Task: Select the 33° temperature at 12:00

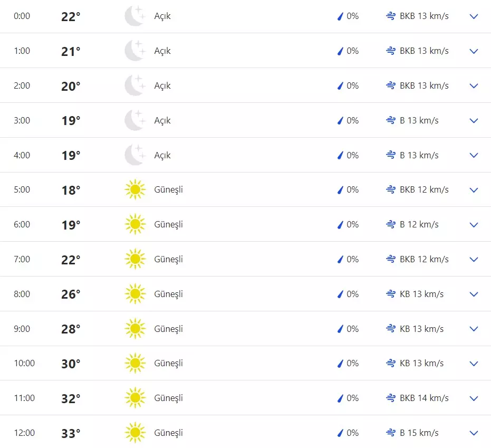Action: 71,433
